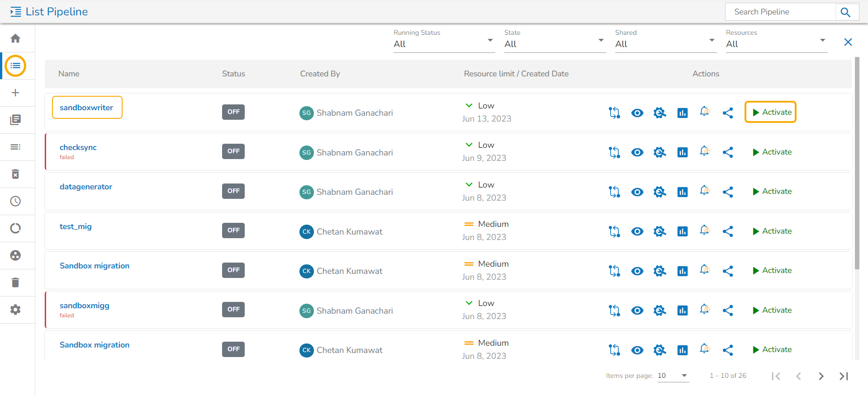Open the sidebar settings gear icon
The height and width of the screenshot is (395, 868).
[15, 310]
